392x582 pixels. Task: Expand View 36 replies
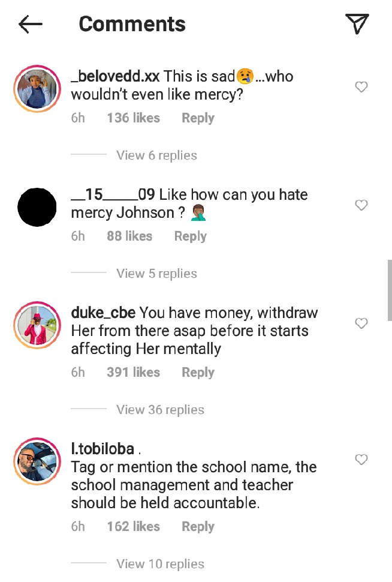160,410
